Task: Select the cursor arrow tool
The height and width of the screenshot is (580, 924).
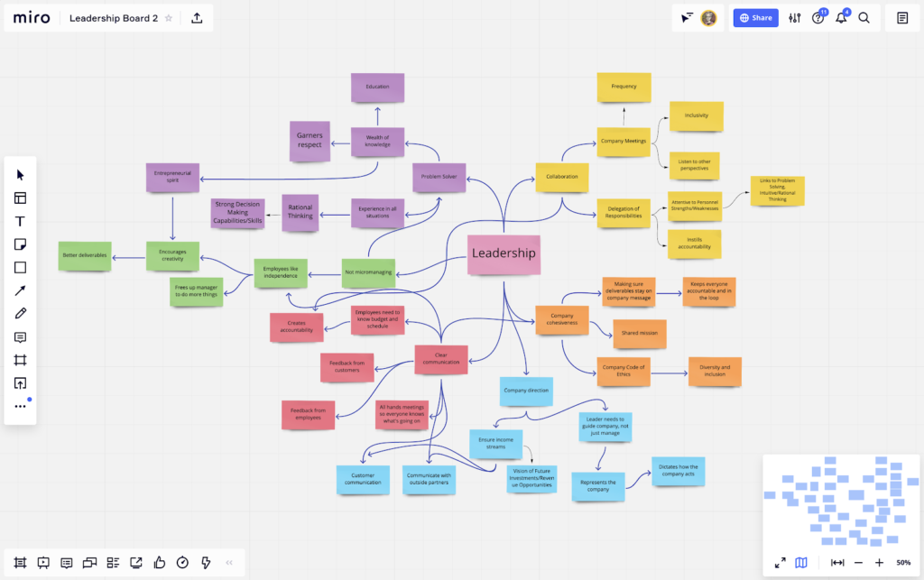Action: (20, 175)
